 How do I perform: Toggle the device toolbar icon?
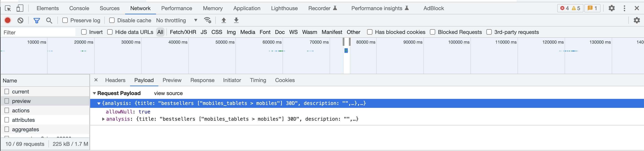coord(20,9)
